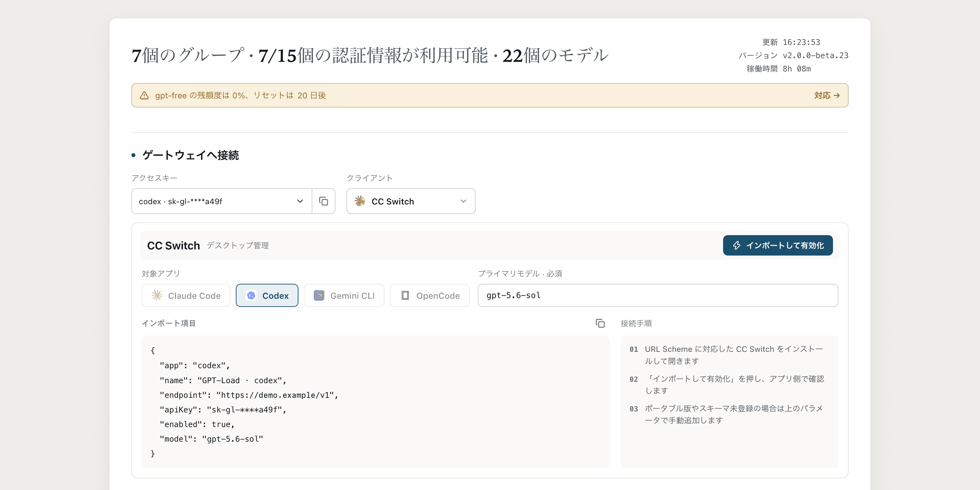Screen dimensions: 980x490
Task: Select Gemini CLI as the target app
Action: tap(344, 296)
